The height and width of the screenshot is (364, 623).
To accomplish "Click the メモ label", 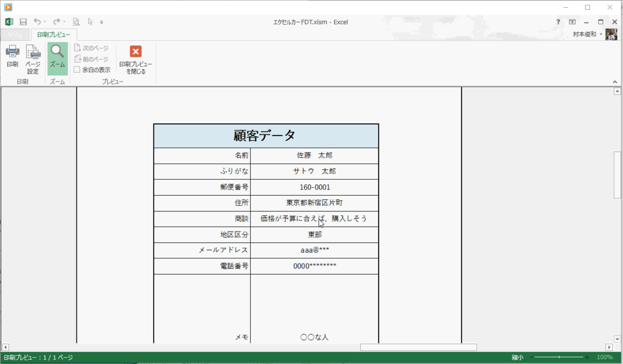I will click(x=242, y=337).
